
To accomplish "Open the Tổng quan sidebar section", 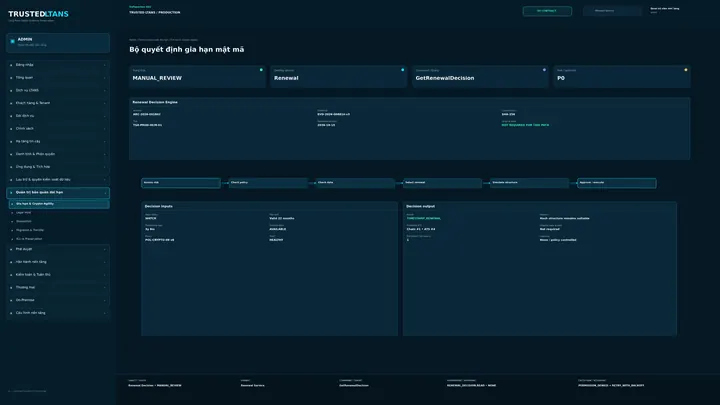I will 58,78.
